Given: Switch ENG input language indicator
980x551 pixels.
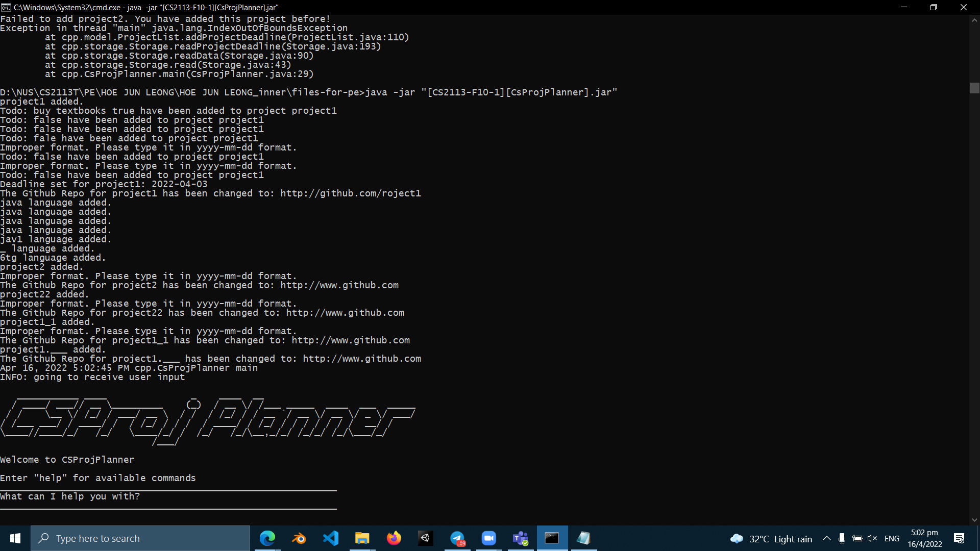Looking at the screenshot, I should [x=892, y=538].
